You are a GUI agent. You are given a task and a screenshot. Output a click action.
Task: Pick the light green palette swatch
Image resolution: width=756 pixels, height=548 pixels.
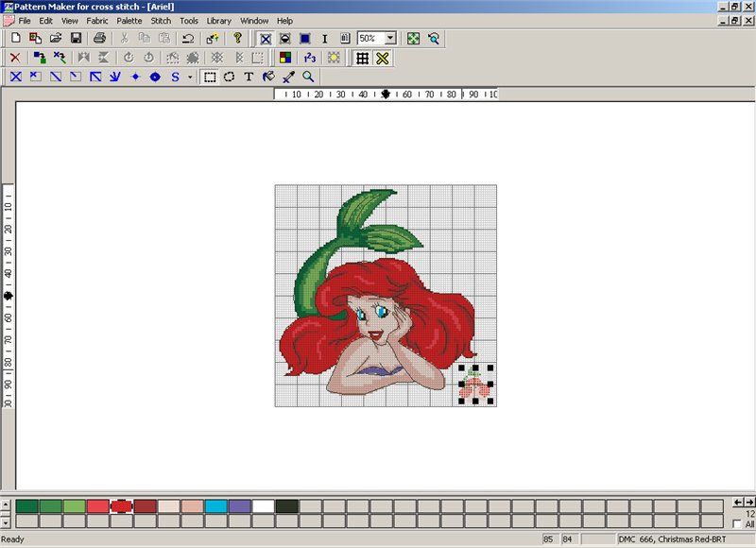(75, 506)
